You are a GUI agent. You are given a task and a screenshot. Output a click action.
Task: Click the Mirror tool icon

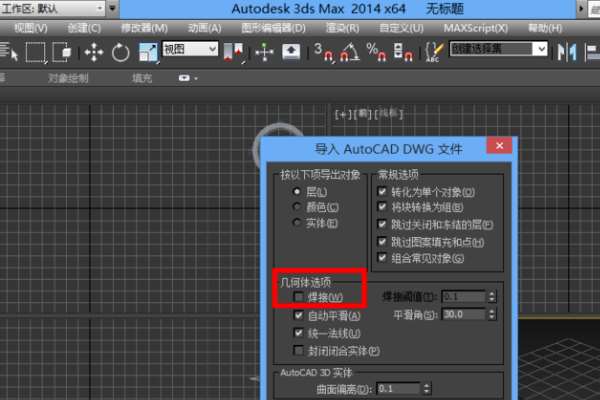tap(567, 52)
